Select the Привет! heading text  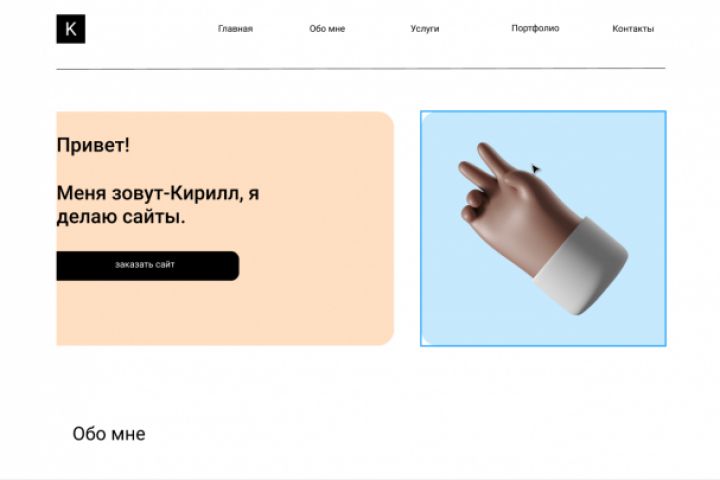coord(93,146)
